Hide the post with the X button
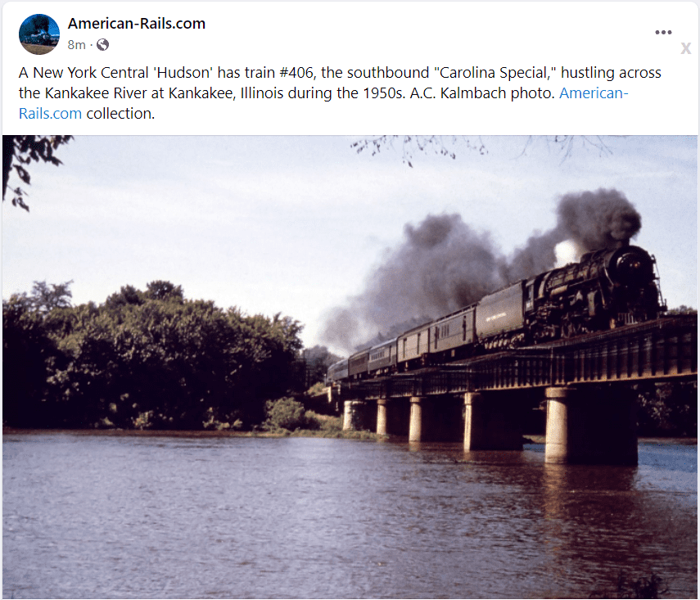The height and width of the screenshot is (600, 700). point(686,48)
